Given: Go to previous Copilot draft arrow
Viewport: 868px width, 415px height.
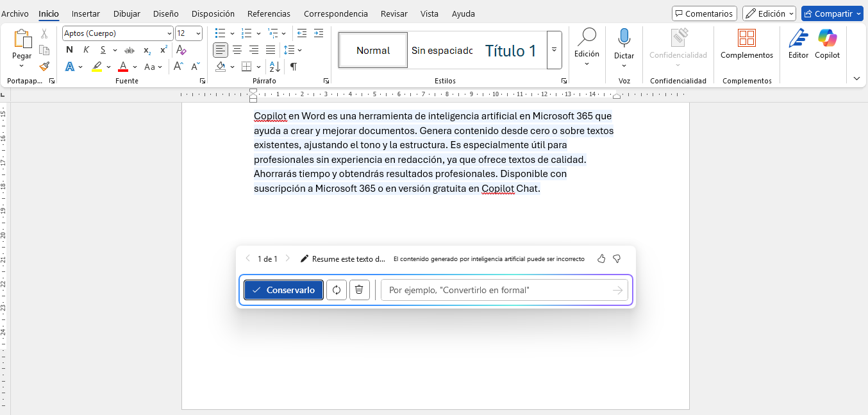Looking at the screenshot, I should 248,258.
